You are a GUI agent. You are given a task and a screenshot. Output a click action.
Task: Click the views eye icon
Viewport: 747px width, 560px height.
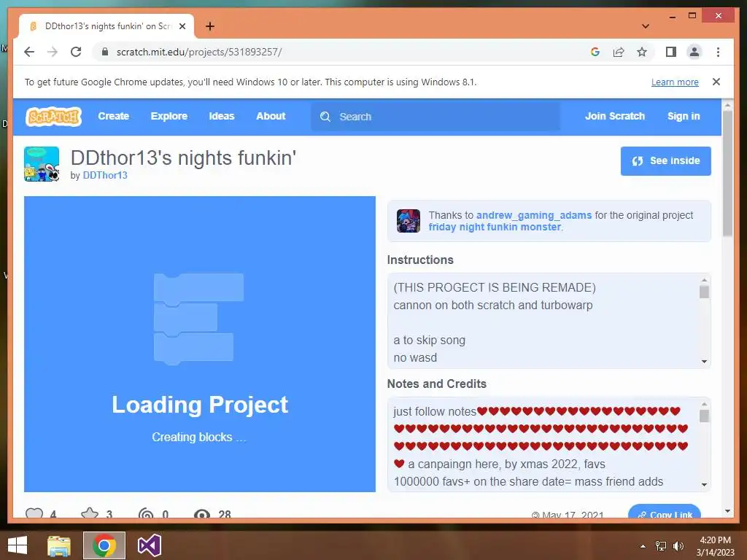(202, 514)
